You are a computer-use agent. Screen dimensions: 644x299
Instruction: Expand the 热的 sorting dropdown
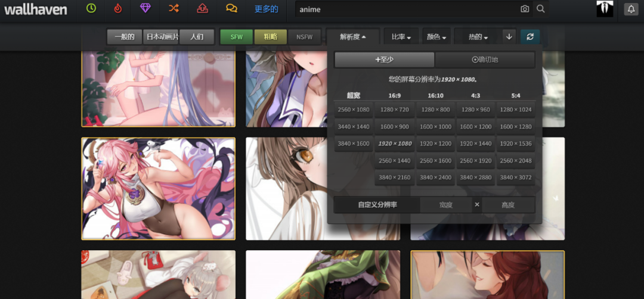478,37
